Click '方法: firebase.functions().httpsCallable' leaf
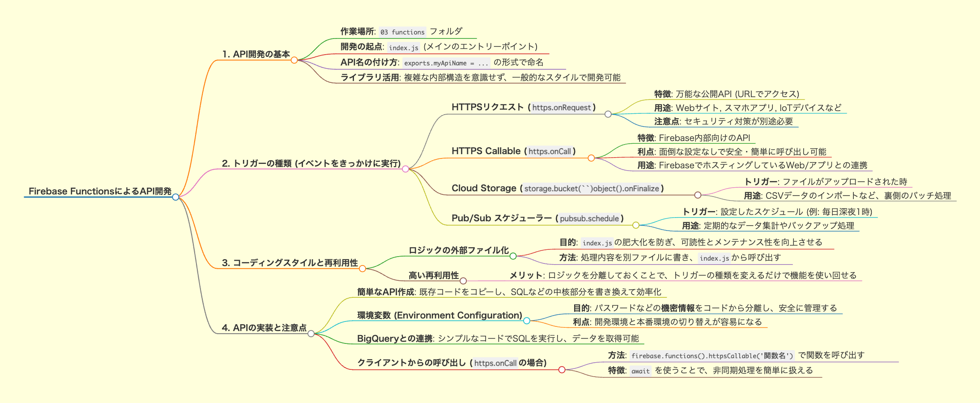This screenshot has width=980, height=403. 736,356
